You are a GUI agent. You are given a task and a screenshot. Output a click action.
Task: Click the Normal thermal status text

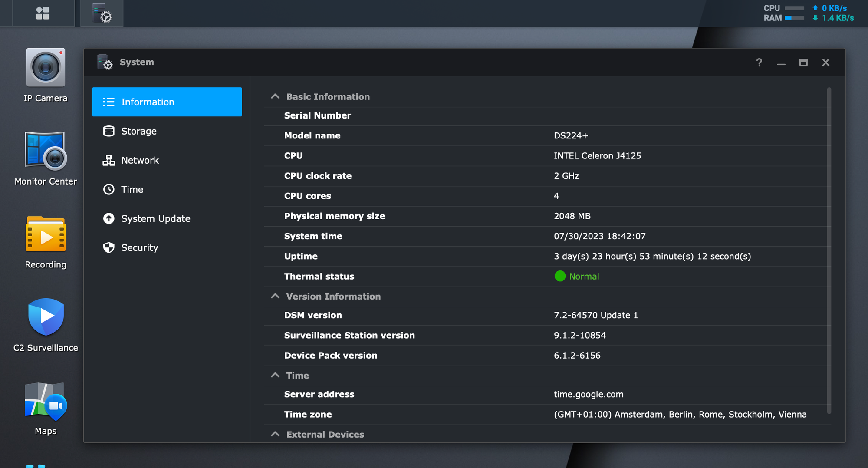point(584,276)
